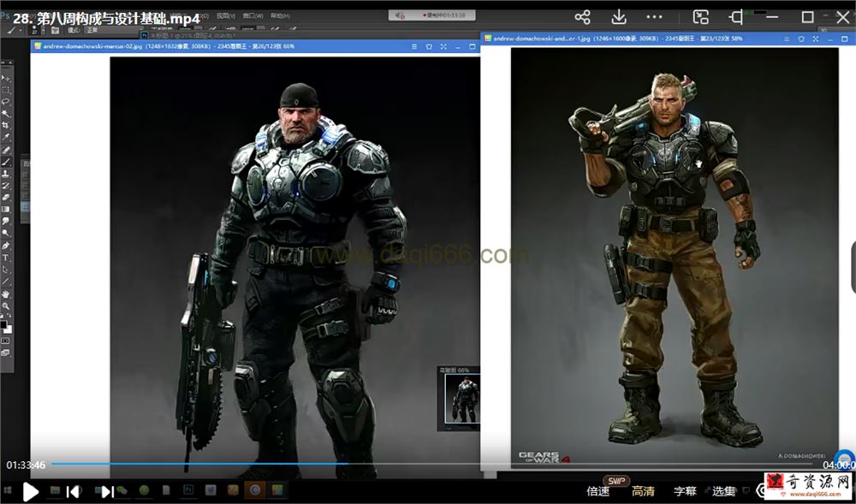Click the elapsed time 01:33:46
The height and width of the screenshot is (504, 856).
(x=26, y=465)
